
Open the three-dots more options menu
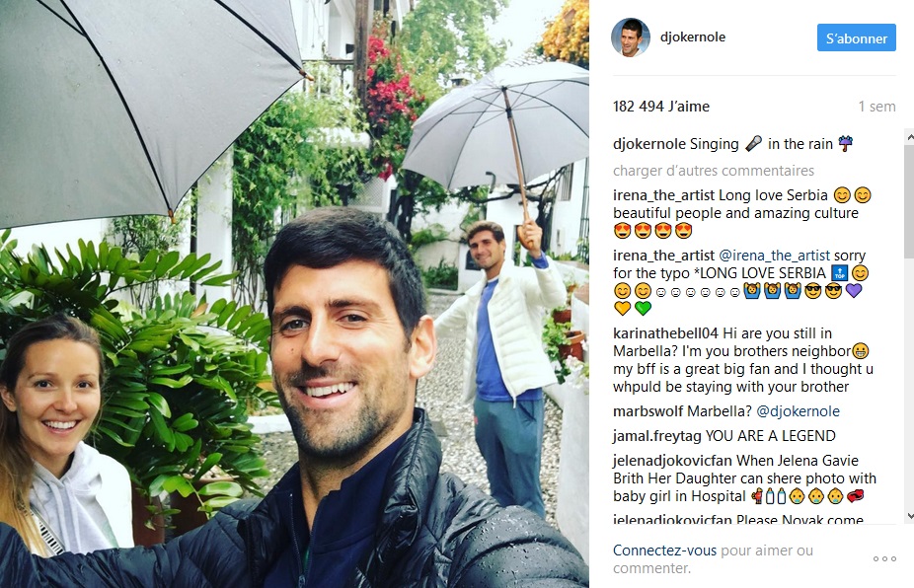884,558
